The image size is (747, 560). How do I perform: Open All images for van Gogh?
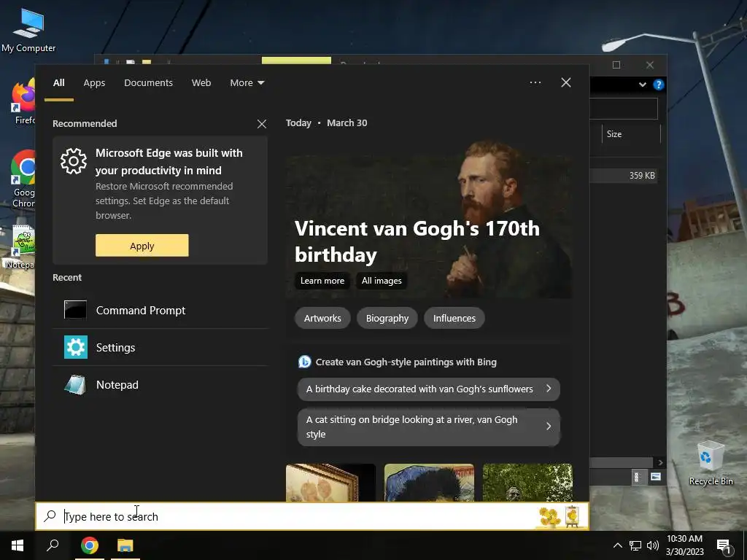click(x=382, y=281)
